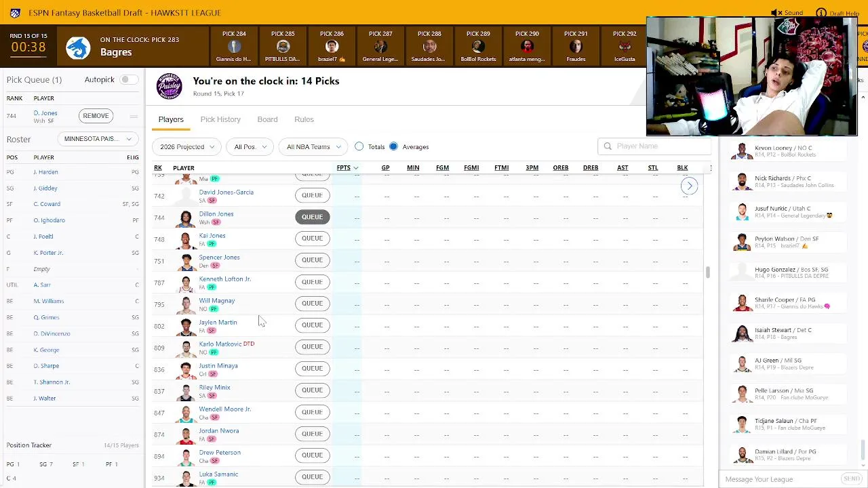
Task: Open the All NBA Teams filter dropdown
Action: [313, 146]
